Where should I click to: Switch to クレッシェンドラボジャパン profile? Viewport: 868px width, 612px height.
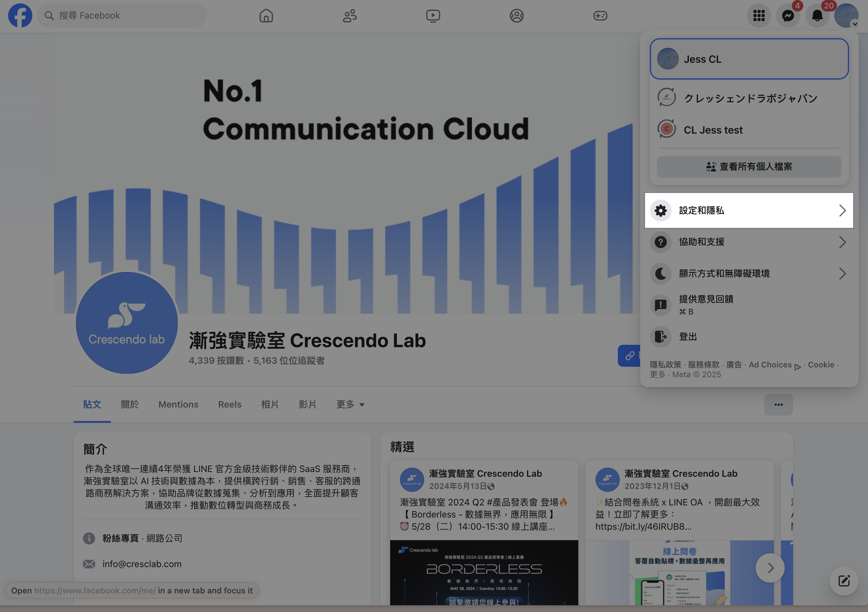coord(749,98)
